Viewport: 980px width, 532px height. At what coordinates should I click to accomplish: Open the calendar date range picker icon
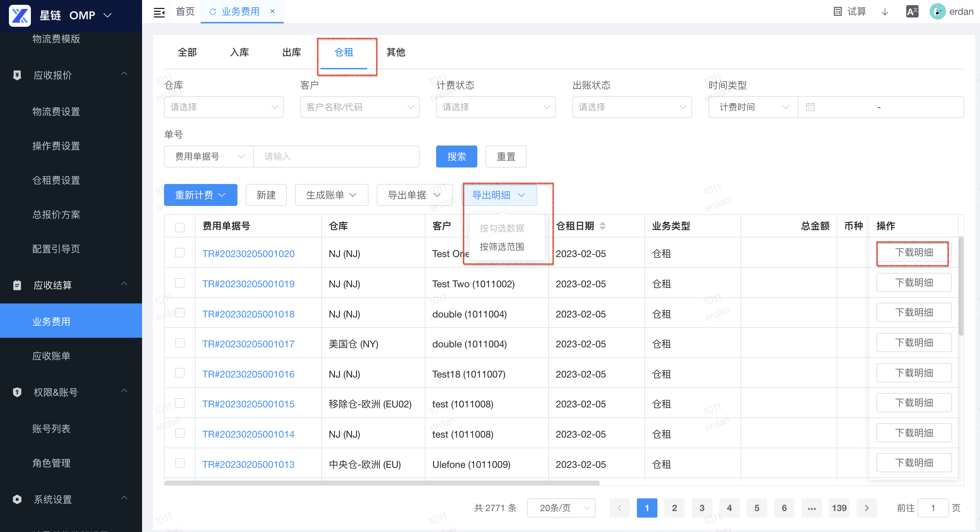pos(810,107)
